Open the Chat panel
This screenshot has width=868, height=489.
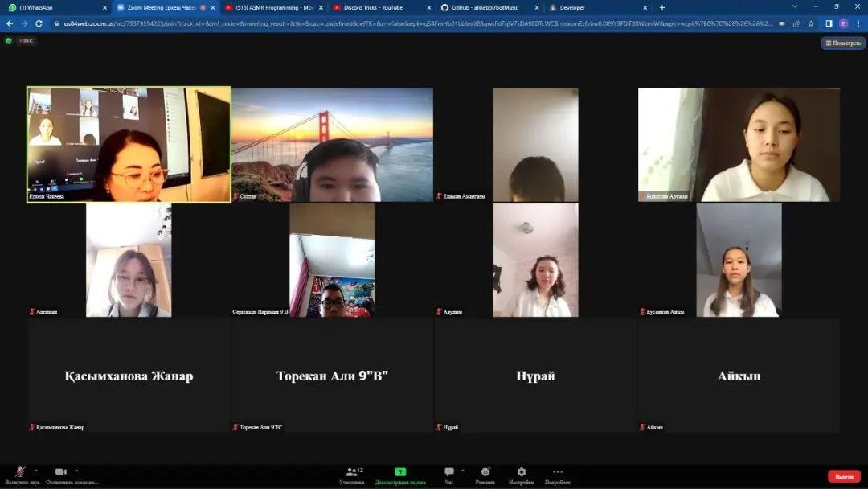point(449,472)
